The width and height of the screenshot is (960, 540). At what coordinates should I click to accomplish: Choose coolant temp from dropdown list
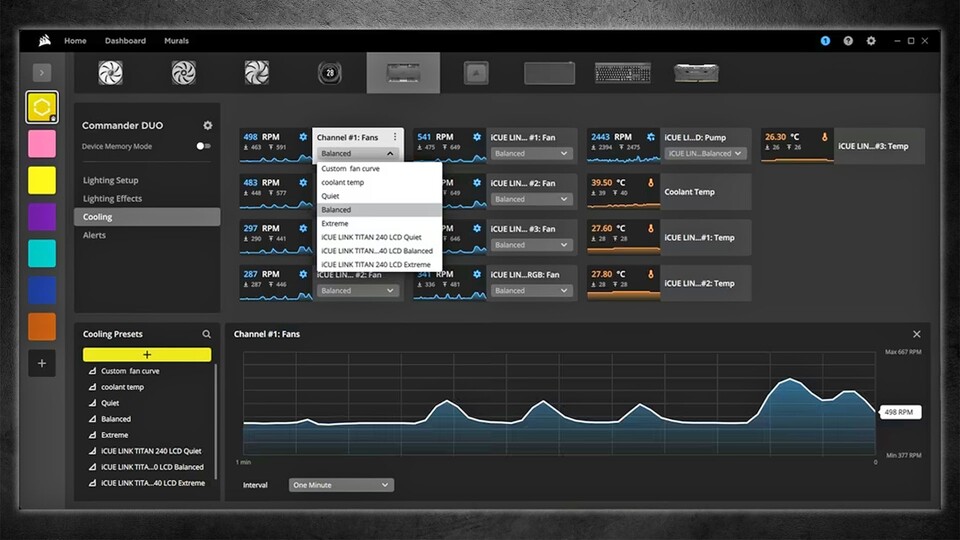pos(379,182)
